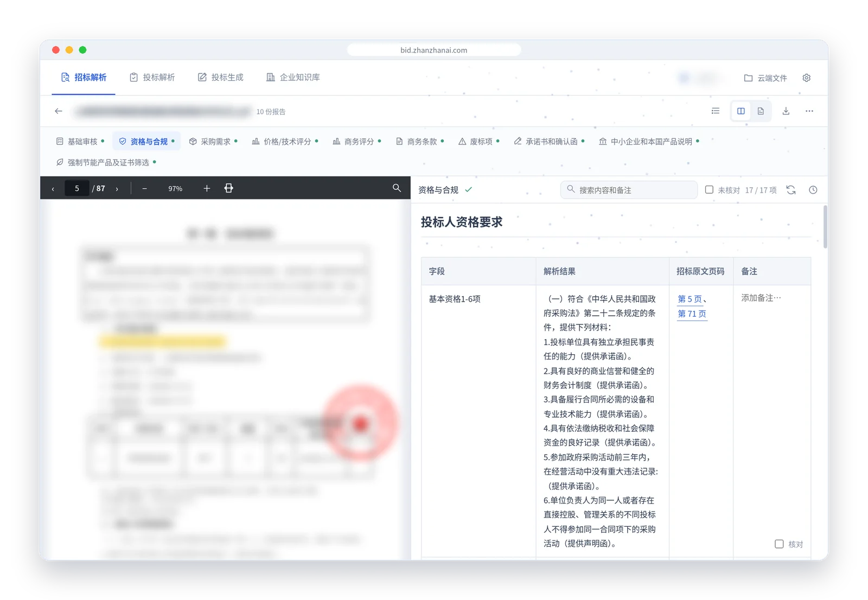The width and height of the screenshot is (868, 600).
Task: Select the 基础审核 section tab
Action: click(x=80, y=141)
